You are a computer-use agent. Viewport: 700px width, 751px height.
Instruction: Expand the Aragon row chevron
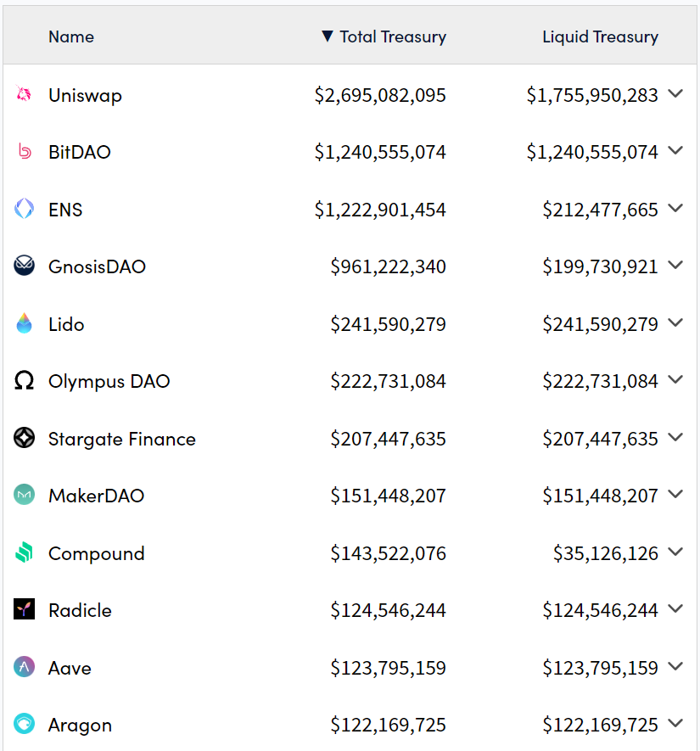tap(675, 724)
